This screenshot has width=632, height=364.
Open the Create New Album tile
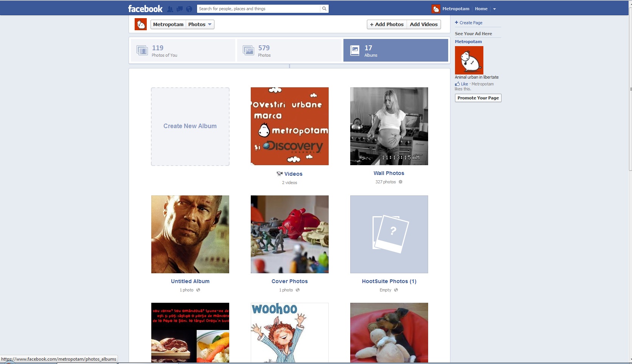point(190,126)
